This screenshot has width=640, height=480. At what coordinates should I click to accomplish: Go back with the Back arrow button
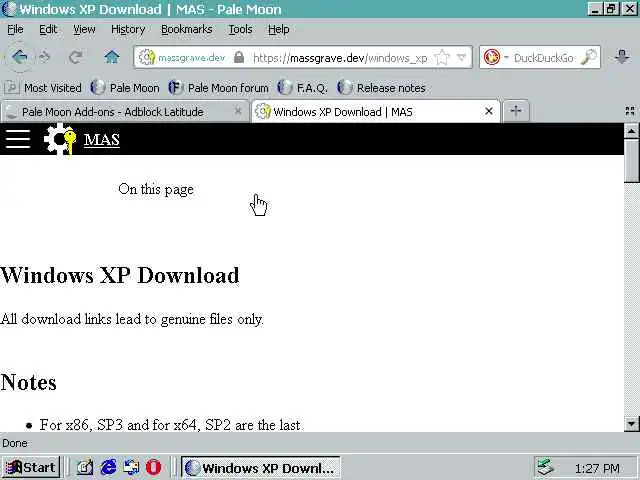tap(19, 57)
